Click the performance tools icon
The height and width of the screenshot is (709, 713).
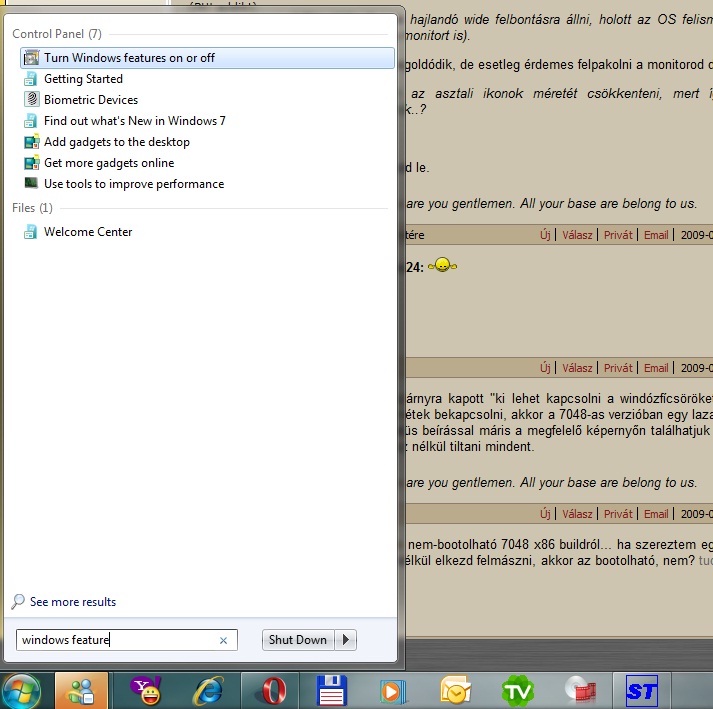tap(31, 183)
